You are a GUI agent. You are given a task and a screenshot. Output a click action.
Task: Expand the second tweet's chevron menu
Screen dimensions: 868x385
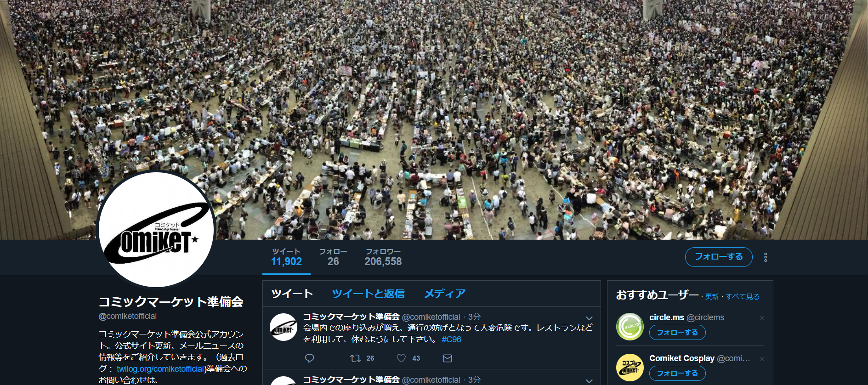tap(589, 381)
